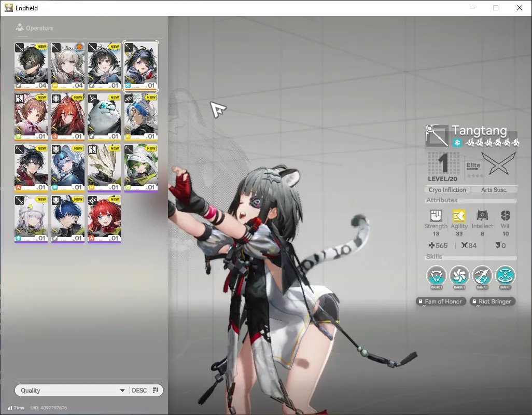Click the locked Riot Bringer talent
Screen dimensions: 532x415
tap(493, 301)
